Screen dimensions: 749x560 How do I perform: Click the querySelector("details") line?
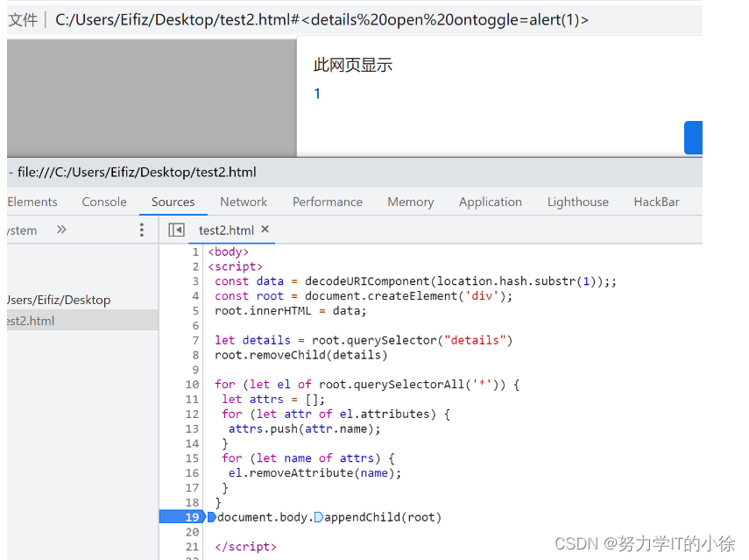tap(364, 340)
